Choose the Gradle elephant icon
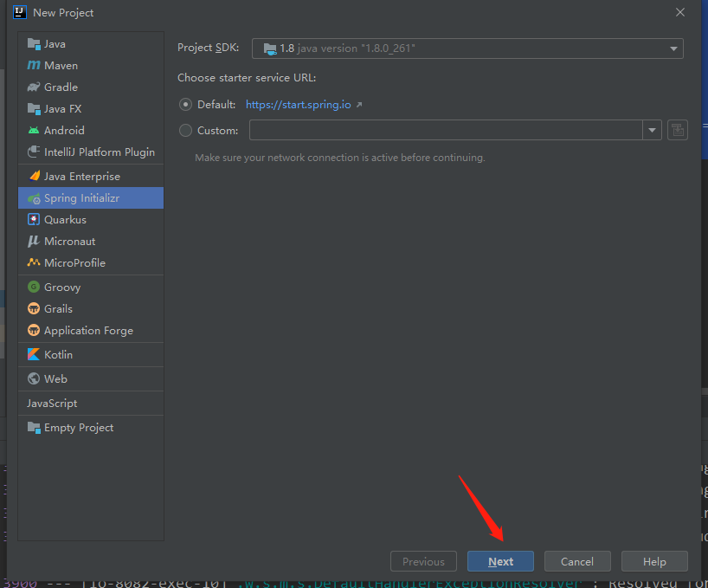This screenshot has height=588, width=708. pyautogui.click(x=34, y=87)
